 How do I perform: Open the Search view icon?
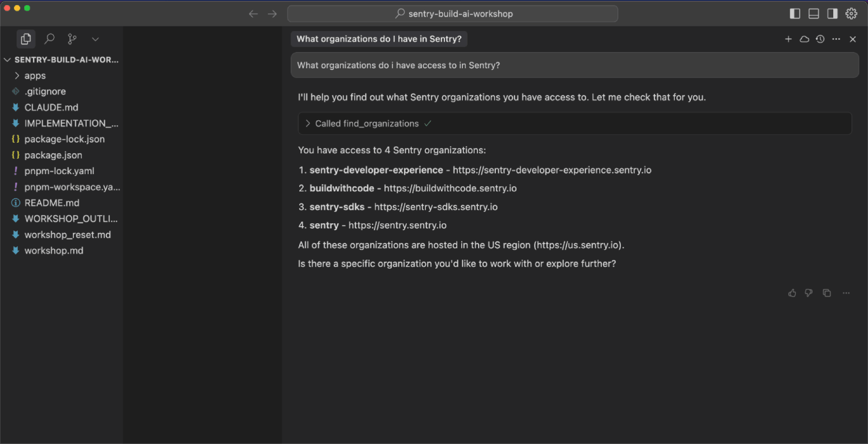pyautogui.click(x=50, y=39)
